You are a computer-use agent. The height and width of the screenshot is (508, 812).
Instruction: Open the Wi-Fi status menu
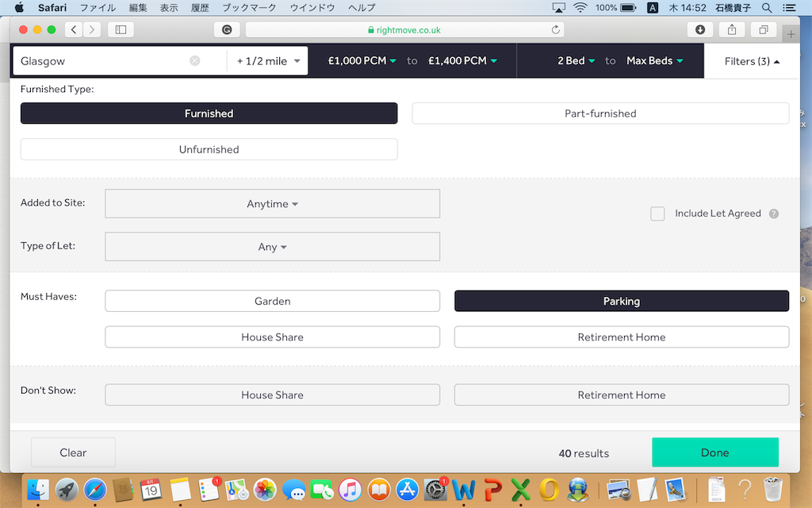pos(580,8)
